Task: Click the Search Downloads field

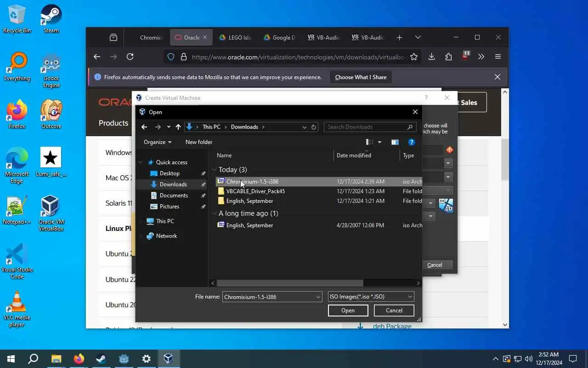Action: (x=370, y=127)
